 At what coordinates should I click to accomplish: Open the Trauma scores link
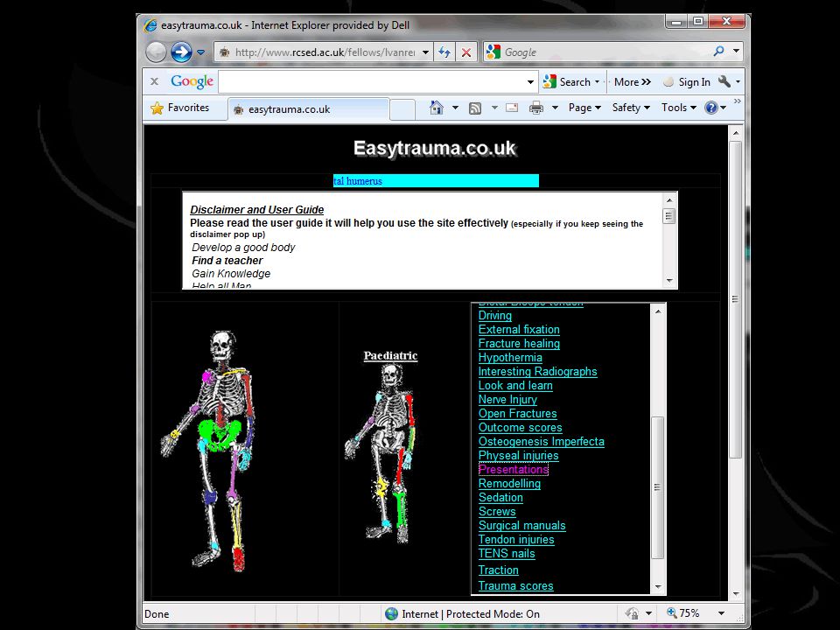[x=515, y=586]
